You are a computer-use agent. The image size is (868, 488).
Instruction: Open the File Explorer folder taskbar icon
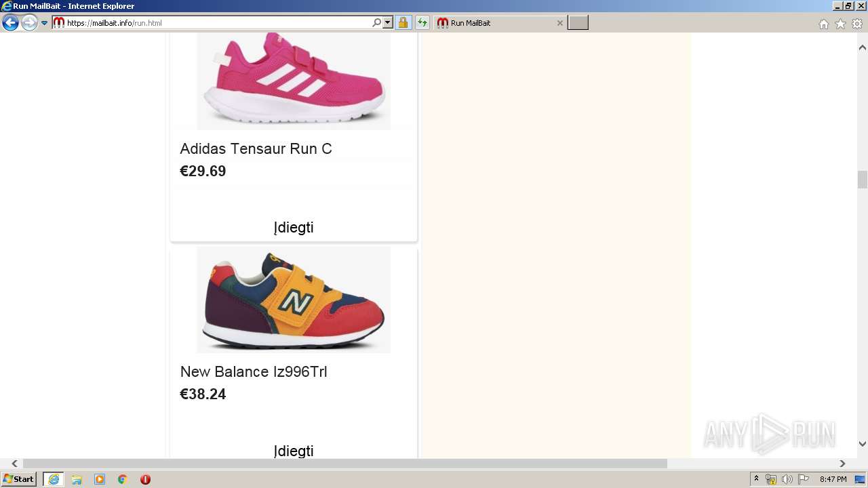(x=77, y=479)
